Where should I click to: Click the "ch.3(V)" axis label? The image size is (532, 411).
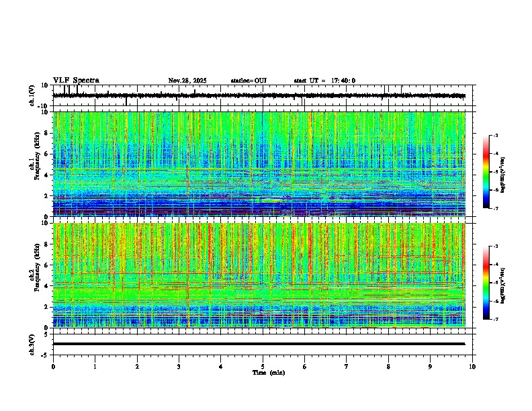point(32,345)
